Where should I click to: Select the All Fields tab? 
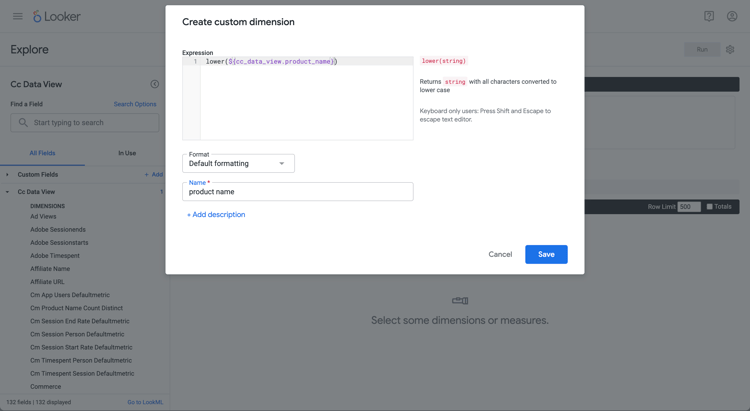(x=42, y=153)
